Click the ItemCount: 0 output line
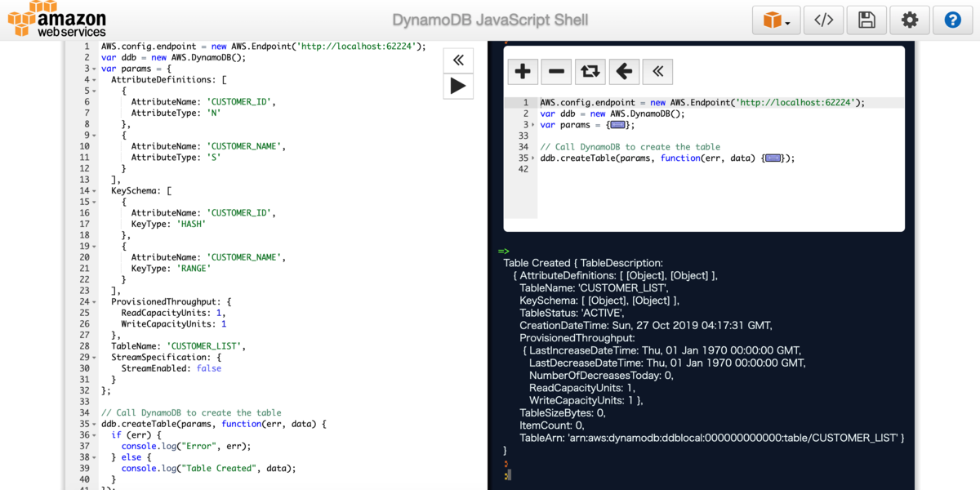Viewport: 980px width, 490px height. (x=551, y=425)
